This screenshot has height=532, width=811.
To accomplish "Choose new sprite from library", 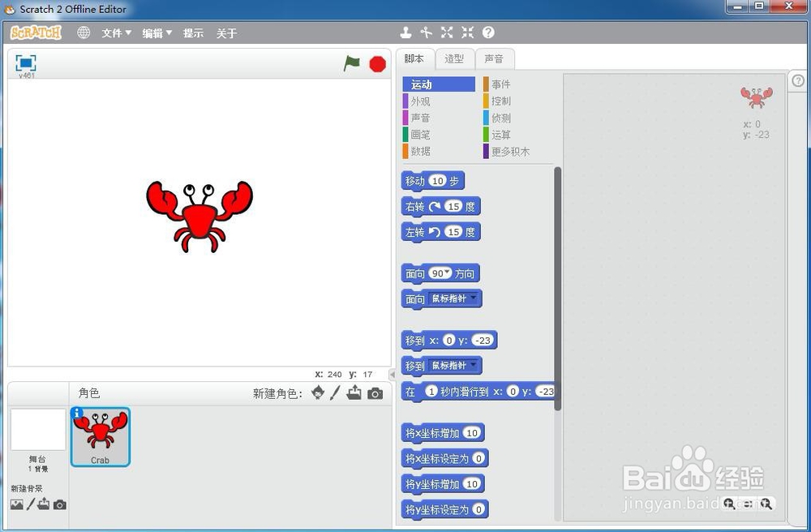I will (318, 393).
